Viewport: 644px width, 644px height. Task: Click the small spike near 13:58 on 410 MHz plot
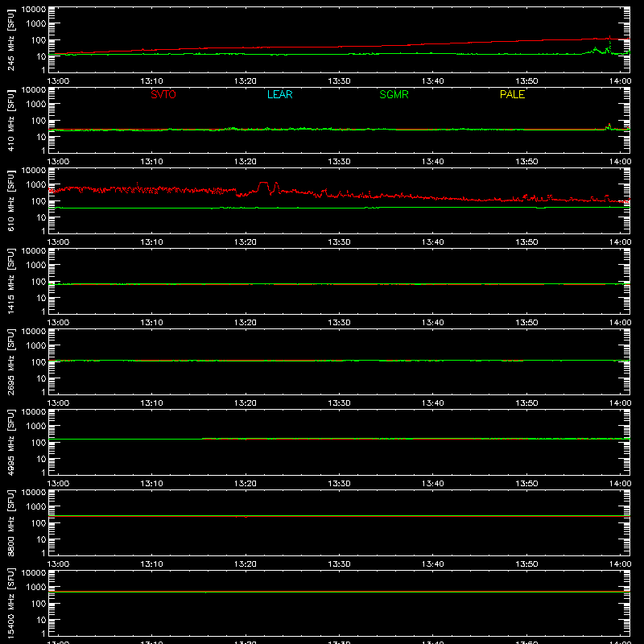tap(609, 126)
